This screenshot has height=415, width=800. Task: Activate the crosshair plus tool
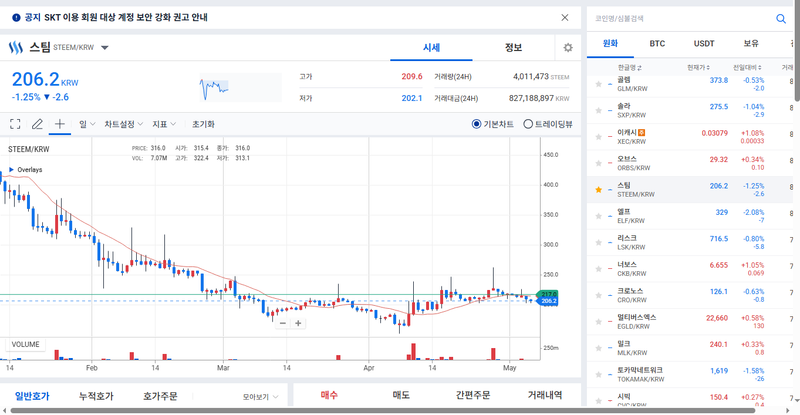[x=60, y=124]
